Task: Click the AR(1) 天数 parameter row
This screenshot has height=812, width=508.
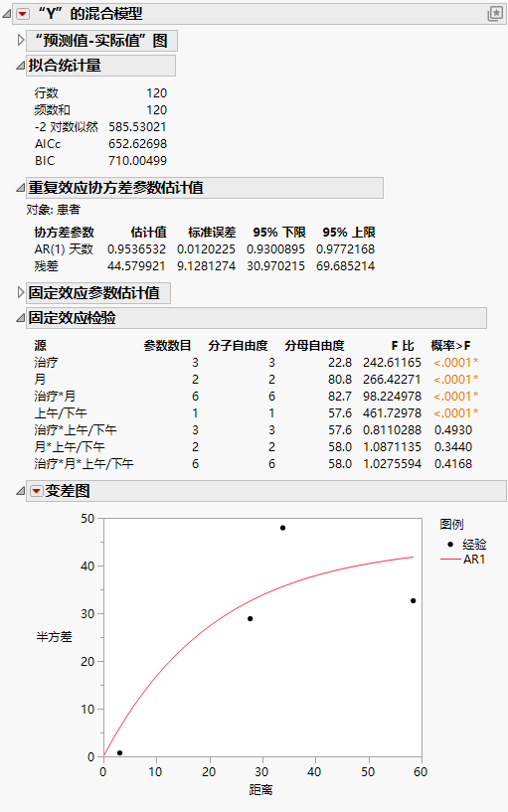Action: tap(204, 249)
